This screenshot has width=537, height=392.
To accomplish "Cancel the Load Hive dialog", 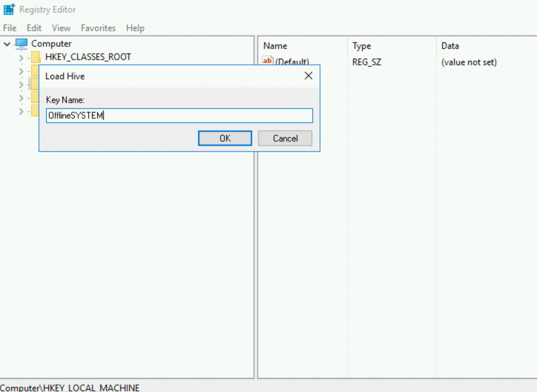I will 285,138.
